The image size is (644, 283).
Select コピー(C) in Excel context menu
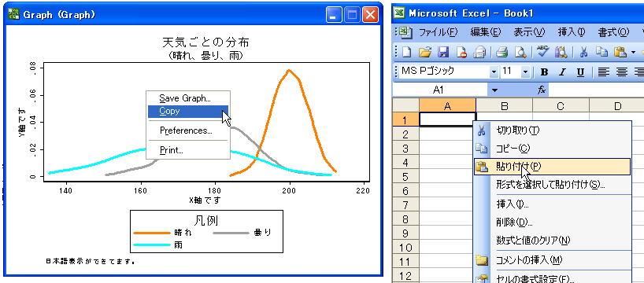[552, 149]
